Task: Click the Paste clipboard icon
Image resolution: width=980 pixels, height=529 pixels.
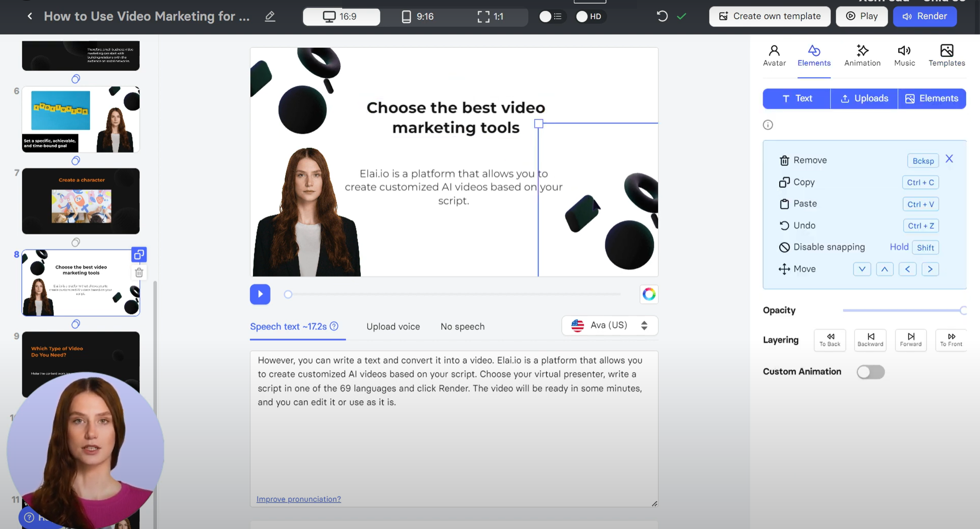Action: 784,204
